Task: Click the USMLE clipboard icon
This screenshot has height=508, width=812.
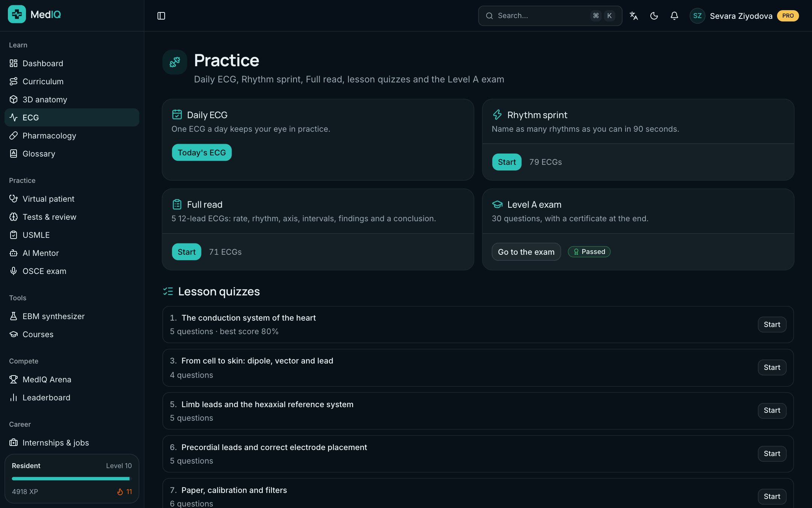Action: (14, 235)
